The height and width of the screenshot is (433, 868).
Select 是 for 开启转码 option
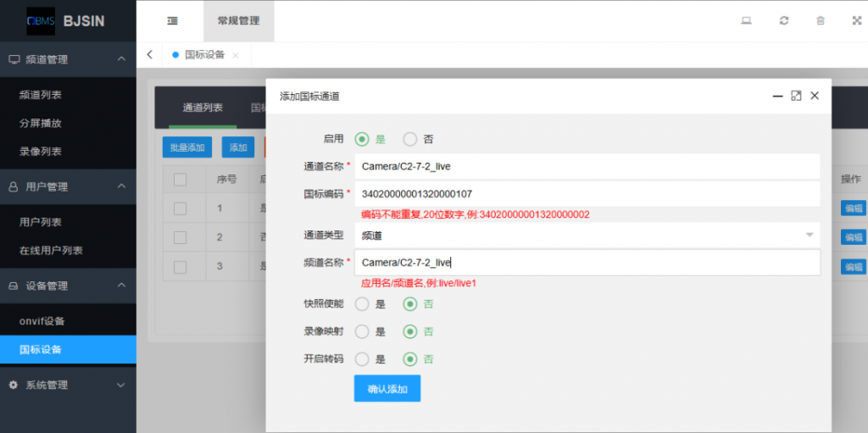pyautogui.click(x=363, y=358)
